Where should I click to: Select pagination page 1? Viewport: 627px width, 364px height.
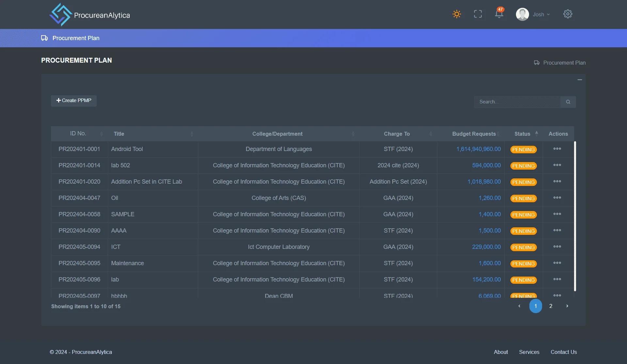coord(536,306)
